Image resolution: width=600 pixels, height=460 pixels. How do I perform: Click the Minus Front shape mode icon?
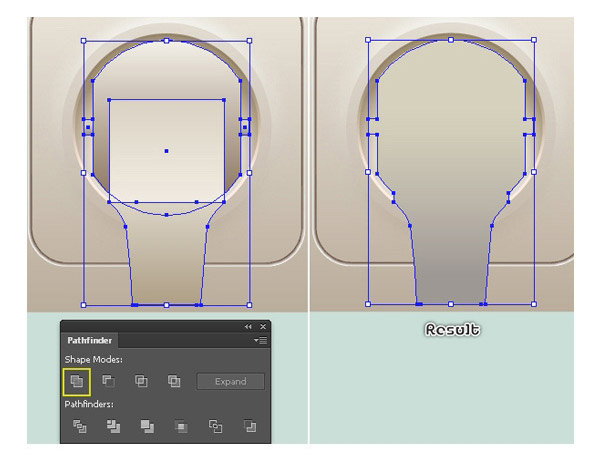pos(109,381)
